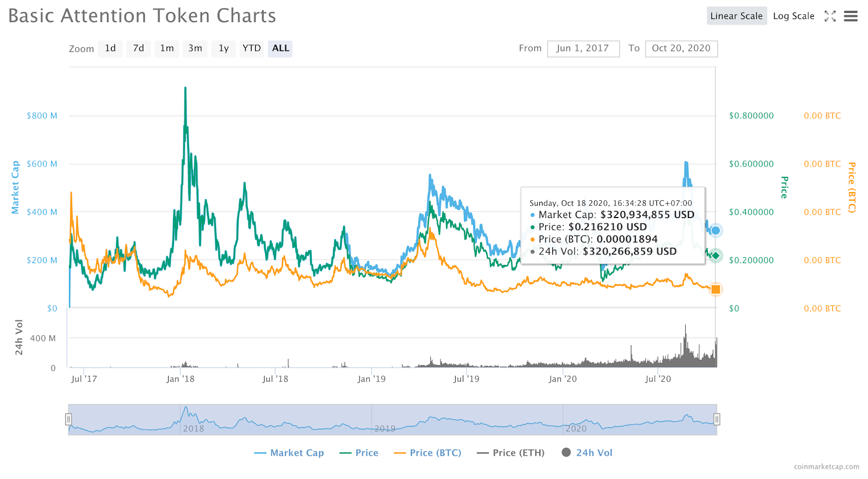
Task: Switch to Log Scale
Action: tap(794, 16)
